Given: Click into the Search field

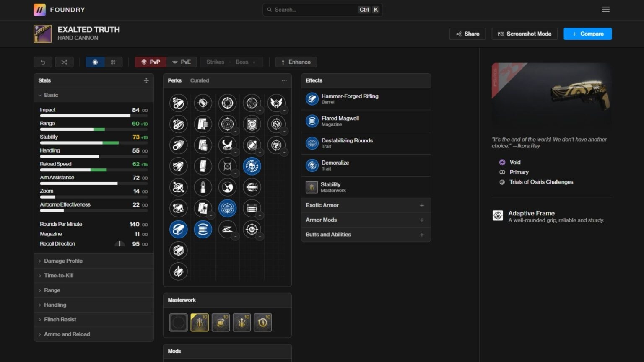Looking at the screenshot, I should [x=314, y=10].
